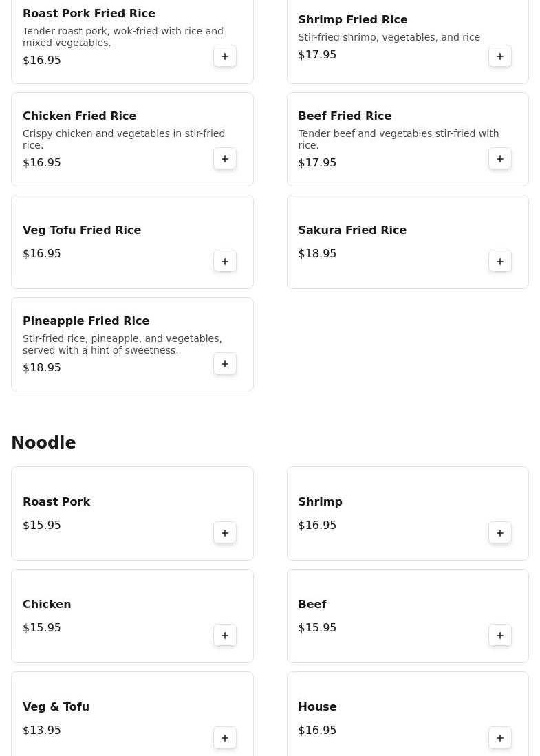Add House noodle to order
540x756 pixels.
coord(500,738)
